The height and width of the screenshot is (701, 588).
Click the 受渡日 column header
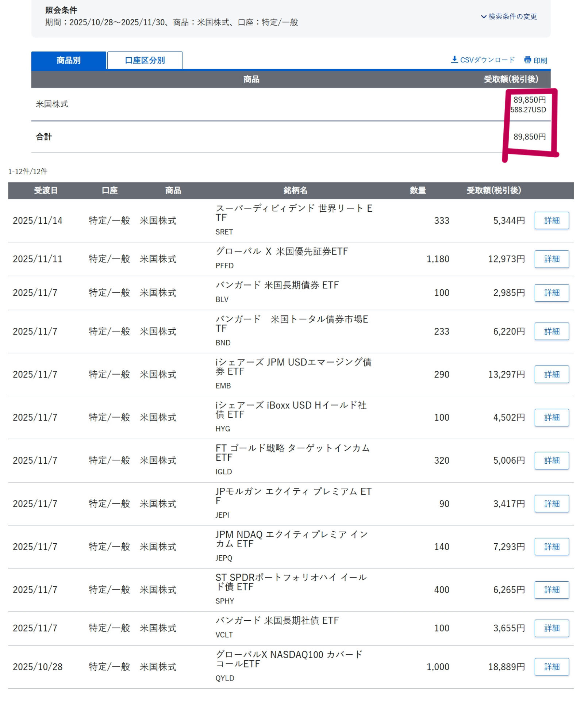(46, 190)
